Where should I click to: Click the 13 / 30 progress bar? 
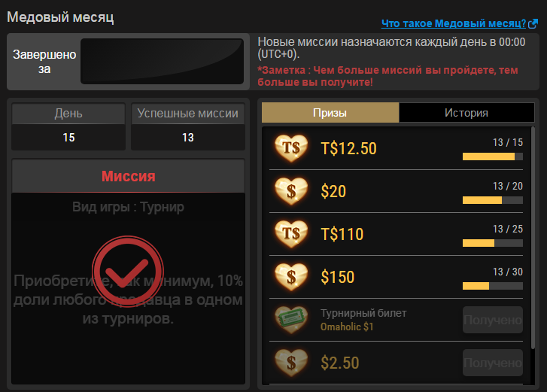pos(493,286)
